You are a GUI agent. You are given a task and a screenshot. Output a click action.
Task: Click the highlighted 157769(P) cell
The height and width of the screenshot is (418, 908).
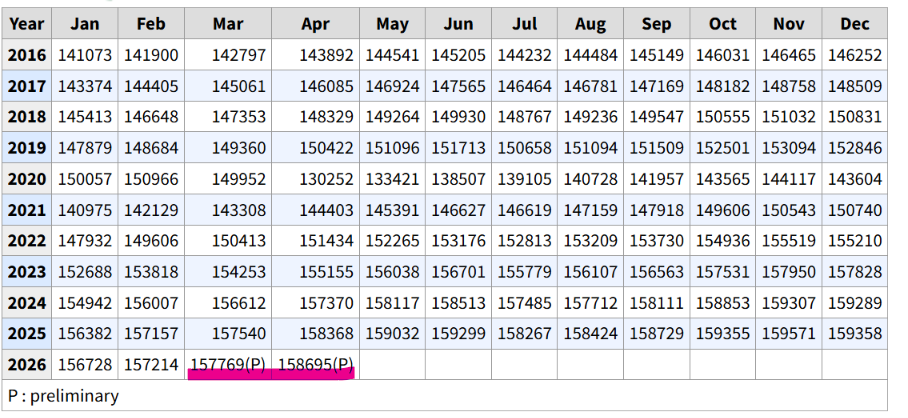click(x=228, y=365)
